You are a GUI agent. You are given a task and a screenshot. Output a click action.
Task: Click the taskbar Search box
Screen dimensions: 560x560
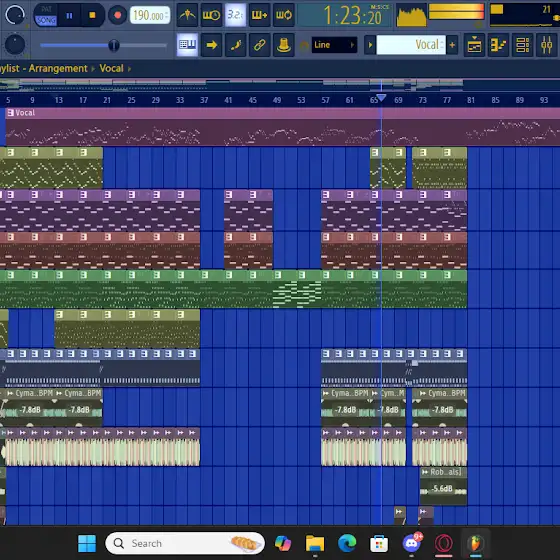pyautogui.click(x=185, y=544)
